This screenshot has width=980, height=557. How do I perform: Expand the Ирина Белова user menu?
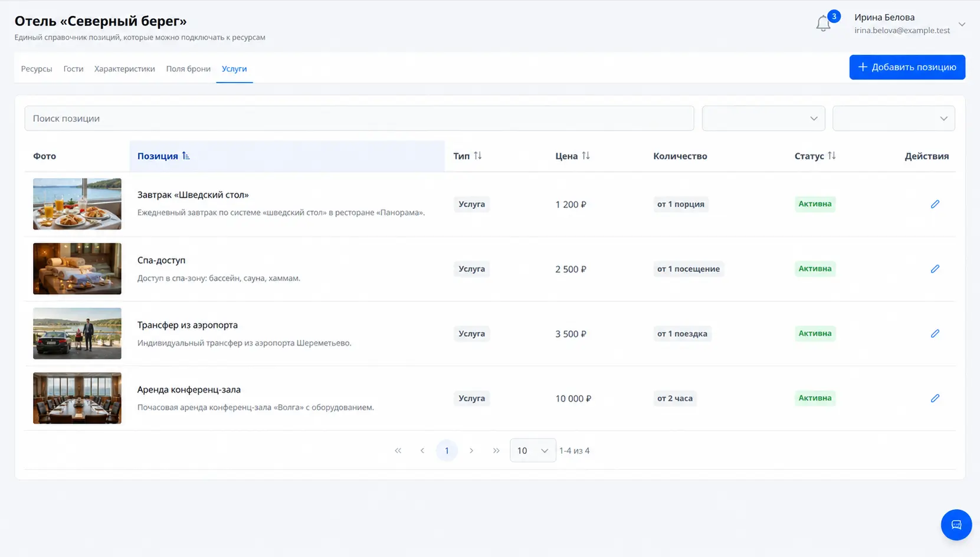coord(962,24)
